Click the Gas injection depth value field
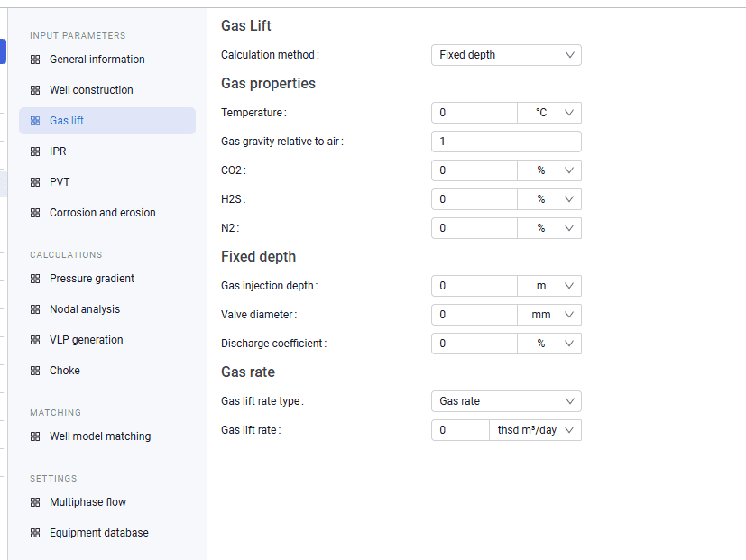Screen dimensions: 746x560 click(474, 286)
